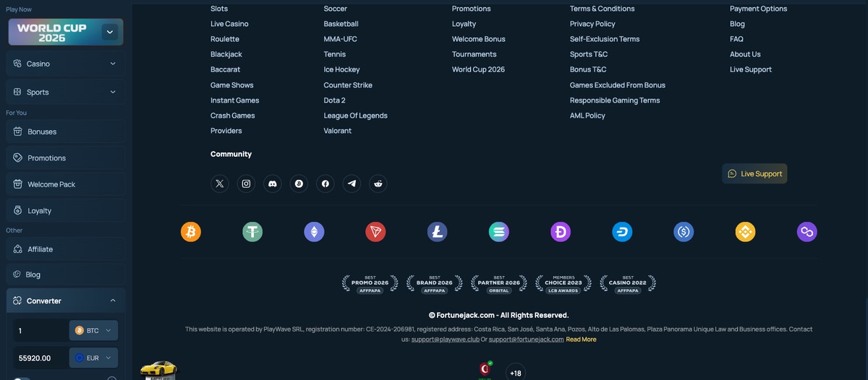This screenshot has height=380, width=868.
Task: Click the support@fortunejack.com email link
Action: pyautogui.click(x=526, y=339)
